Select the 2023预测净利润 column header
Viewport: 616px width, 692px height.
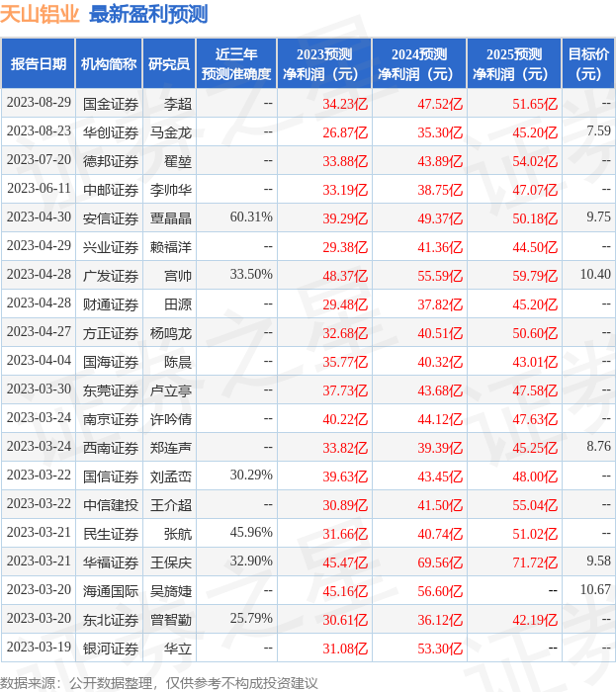tap(324, 63)
